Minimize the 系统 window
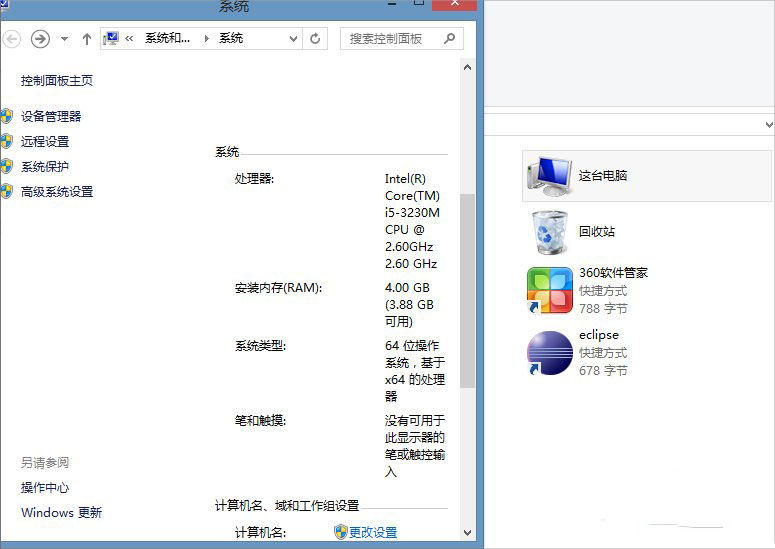This screenshot has height=549, width=775. (392, 4)
